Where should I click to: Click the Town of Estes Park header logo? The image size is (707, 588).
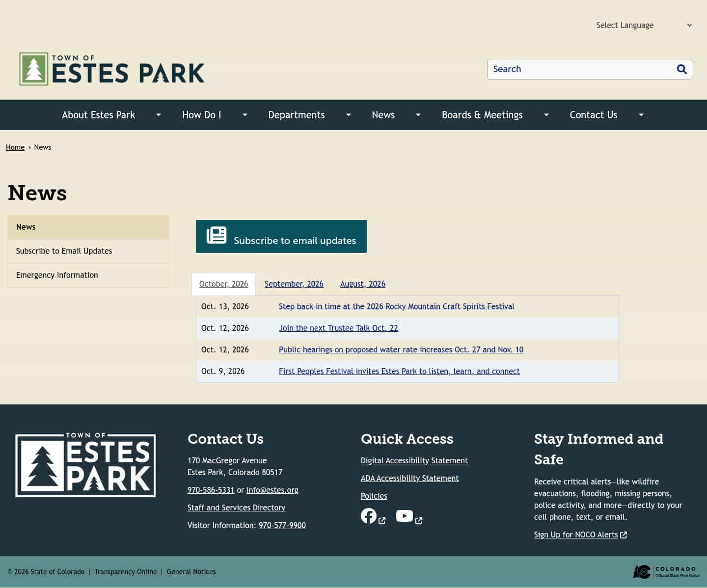tap(112, 69)
